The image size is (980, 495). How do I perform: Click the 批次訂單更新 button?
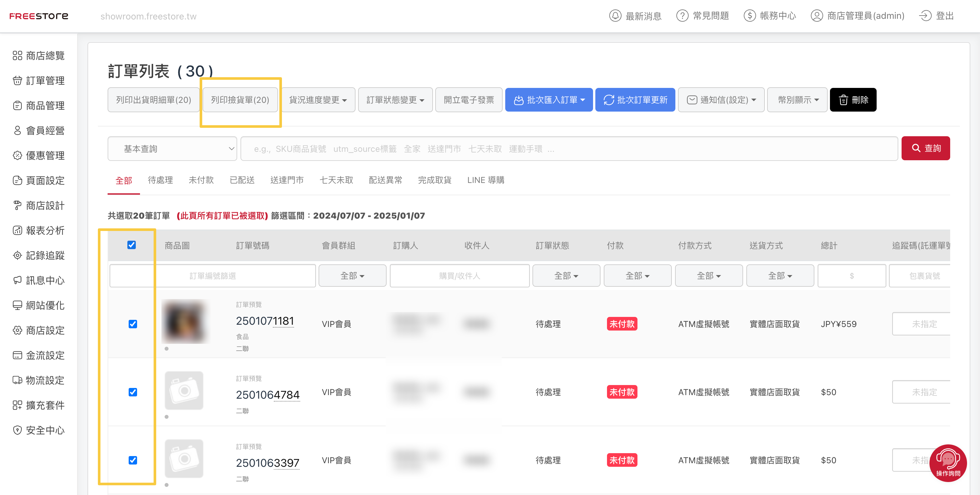pyautogui.click(x=635, y=100)
